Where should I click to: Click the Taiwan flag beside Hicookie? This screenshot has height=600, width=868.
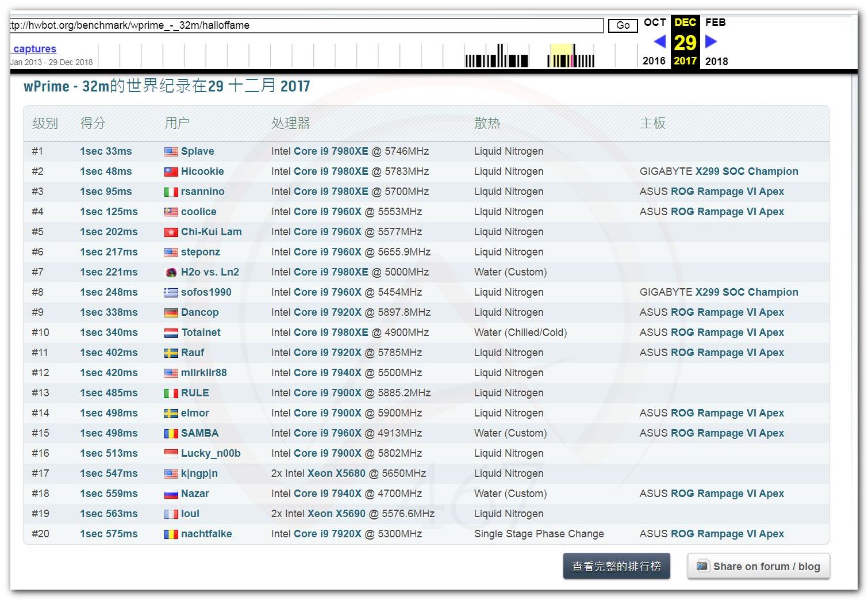pos(171,172)
